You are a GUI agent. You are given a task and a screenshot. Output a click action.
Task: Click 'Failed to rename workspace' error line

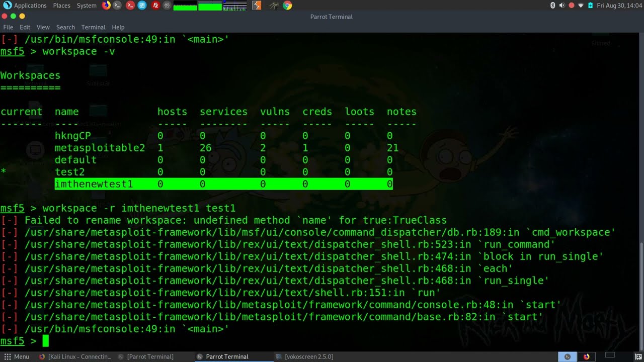click(223, 220)
